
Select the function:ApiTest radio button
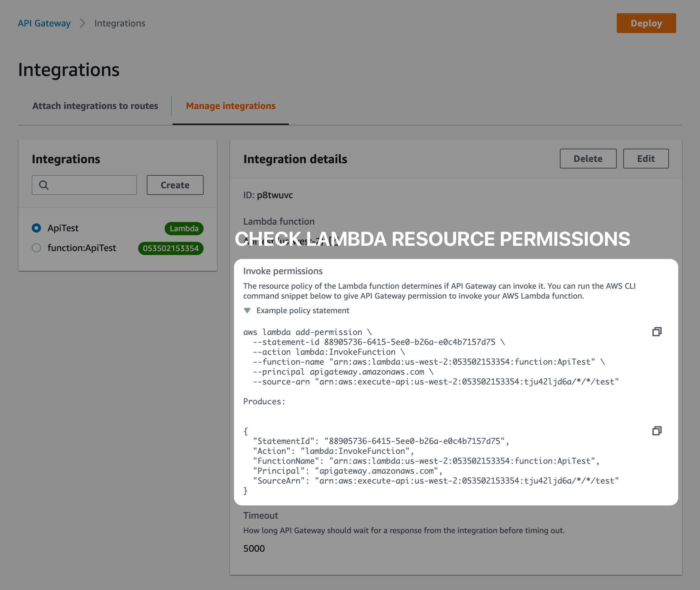[x=36, y=248]
